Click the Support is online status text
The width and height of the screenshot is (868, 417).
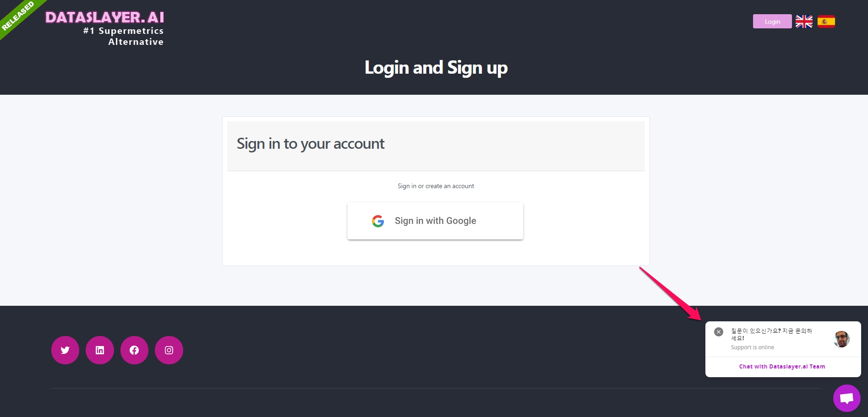coord(752,347)
